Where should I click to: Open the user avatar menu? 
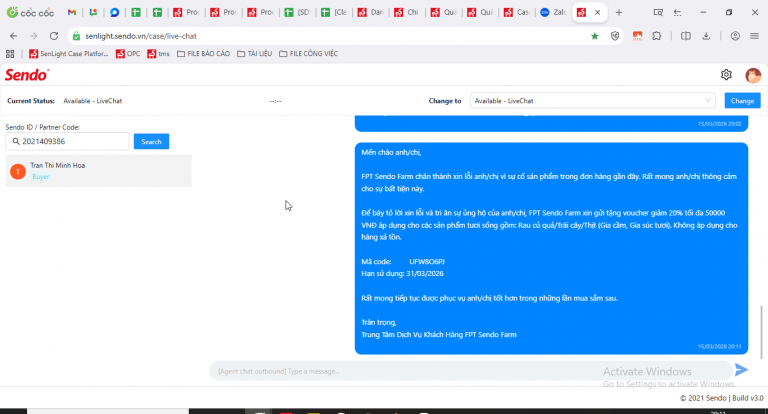(x=753, y=75)
